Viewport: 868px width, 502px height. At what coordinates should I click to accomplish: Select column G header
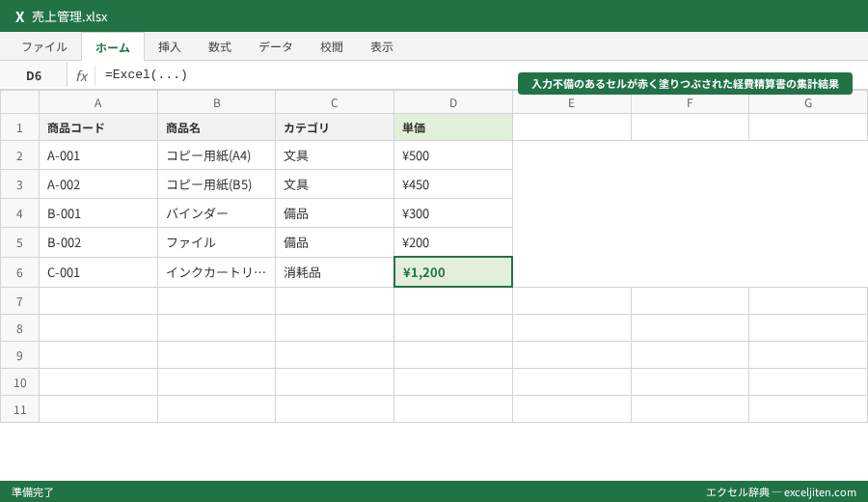(808, 102)
